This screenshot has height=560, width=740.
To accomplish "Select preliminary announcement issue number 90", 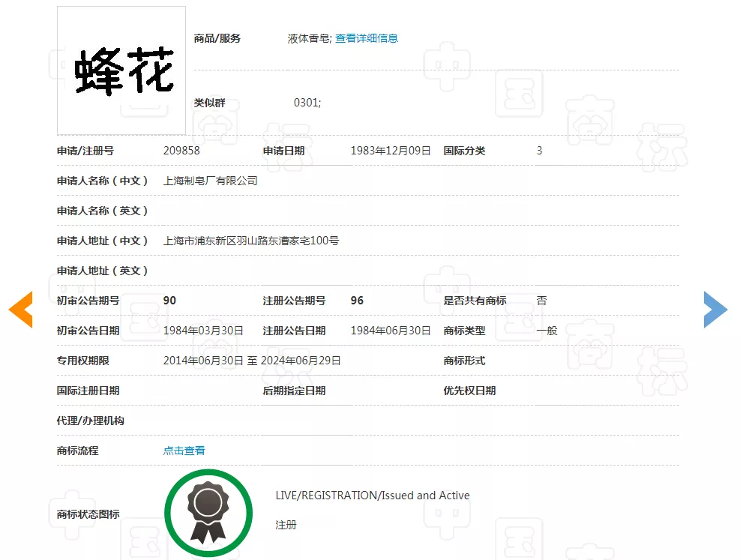I will click(x=169, y=301).
